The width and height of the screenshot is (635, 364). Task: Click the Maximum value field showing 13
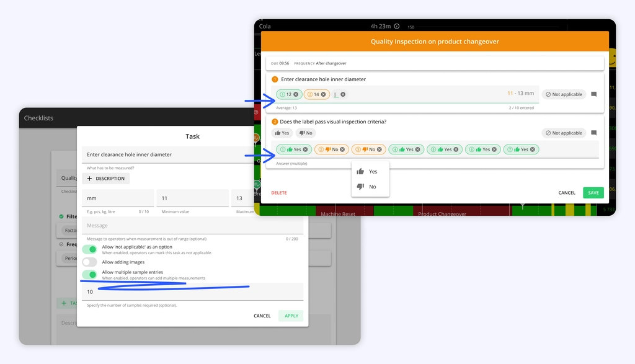(x=243, y=198)
